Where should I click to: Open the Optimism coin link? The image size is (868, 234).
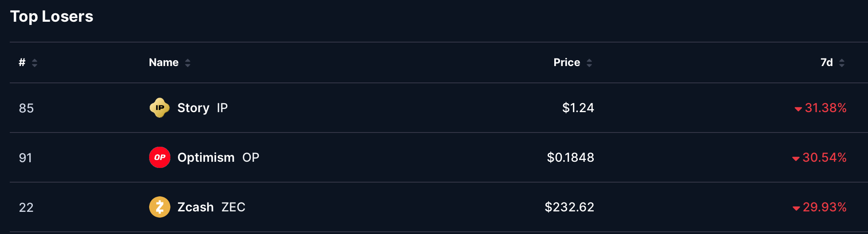tap(206, 157)
